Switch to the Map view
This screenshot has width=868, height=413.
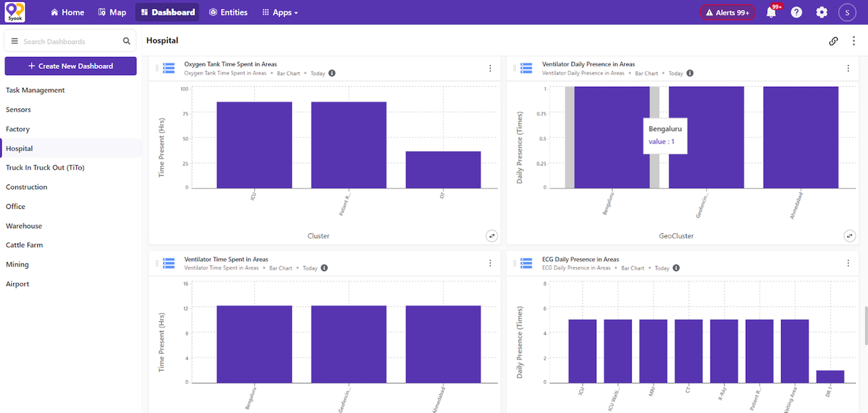pos(112,12)
